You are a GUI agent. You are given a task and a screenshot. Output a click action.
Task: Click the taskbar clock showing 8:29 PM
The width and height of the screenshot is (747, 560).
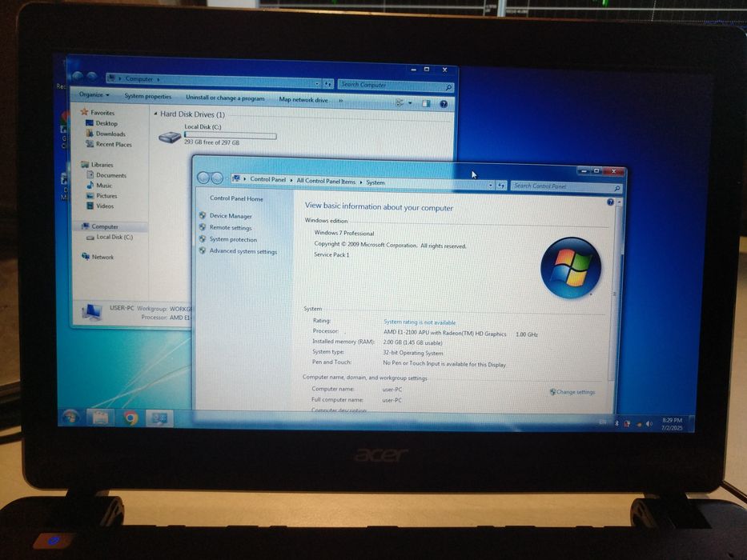coord(672,424)
